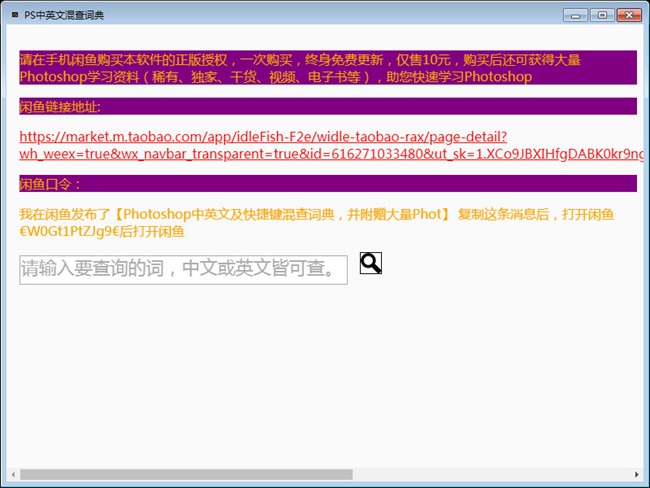Focus the word query input field
This screenshot has height=488, width=650.
tap(183, 270)
